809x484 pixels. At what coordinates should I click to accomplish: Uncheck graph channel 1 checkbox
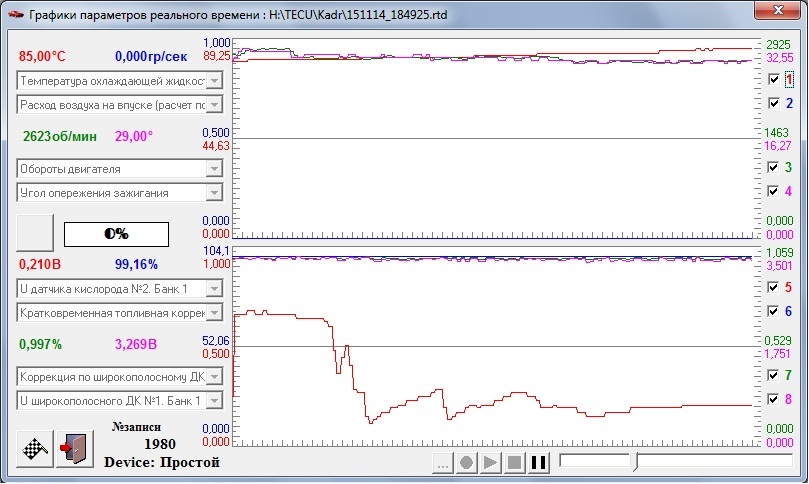click(x=773, y=79)
